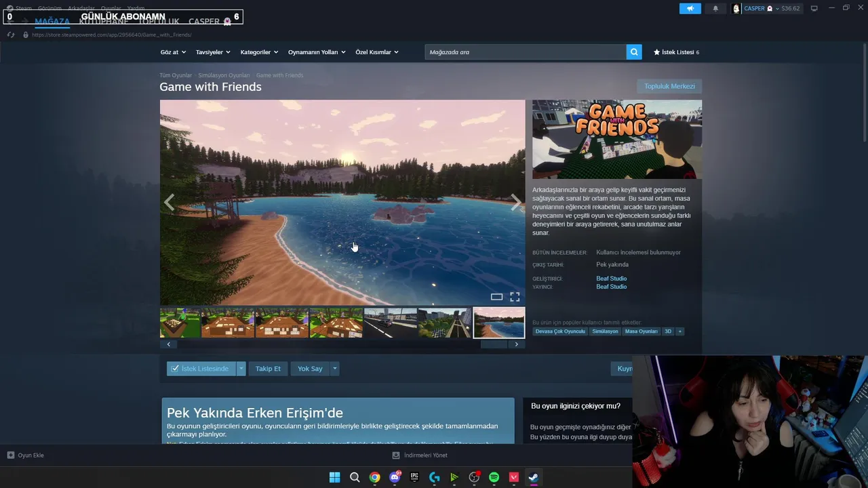Open the green arrow app on taskbar
Viewport: 868px width, 488px height.
point(454,477)
